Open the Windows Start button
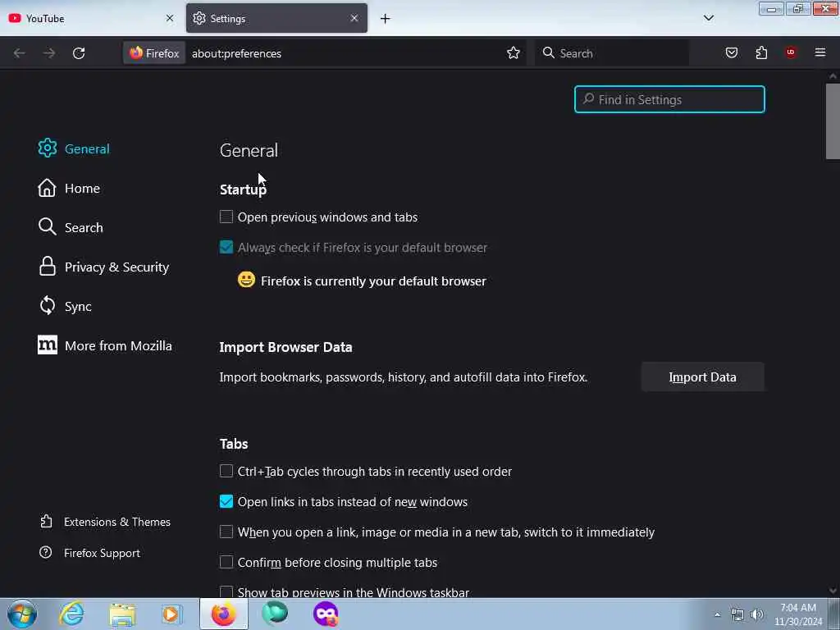The height and width of the screenshot is (630, 840). tap(22, 614)
